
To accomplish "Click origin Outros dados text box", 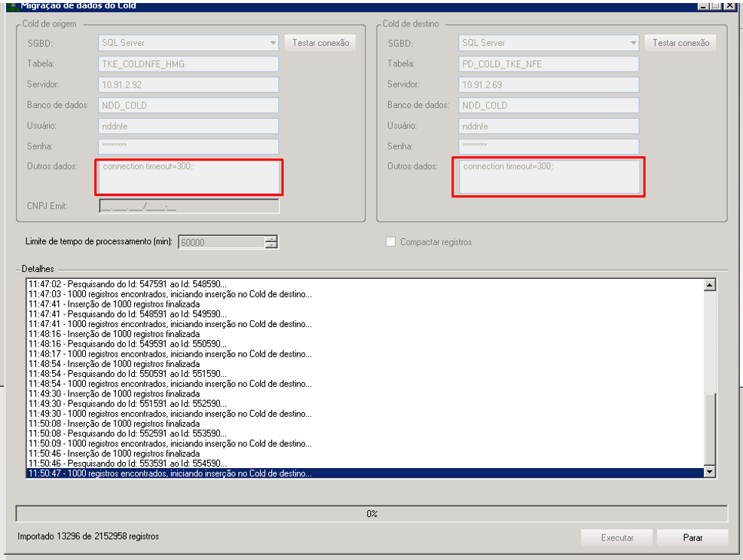I will 188,177.
